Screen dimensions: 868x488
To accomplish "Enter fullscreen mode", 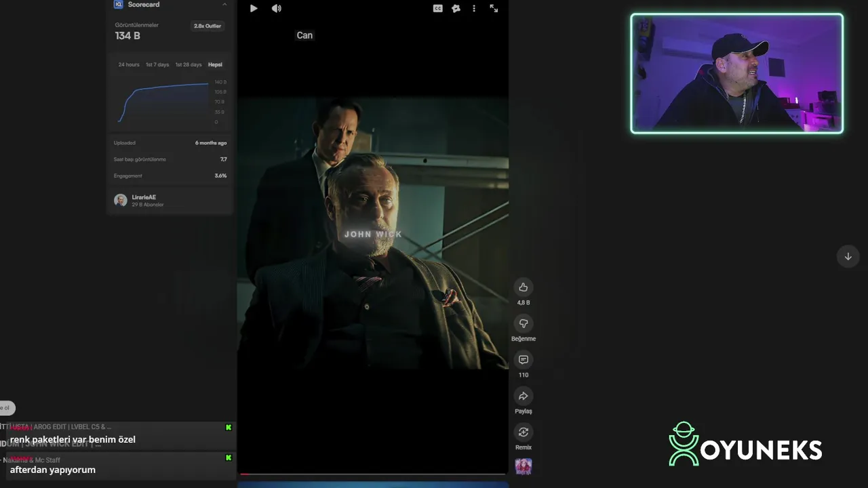I will (x=494, y=8).
